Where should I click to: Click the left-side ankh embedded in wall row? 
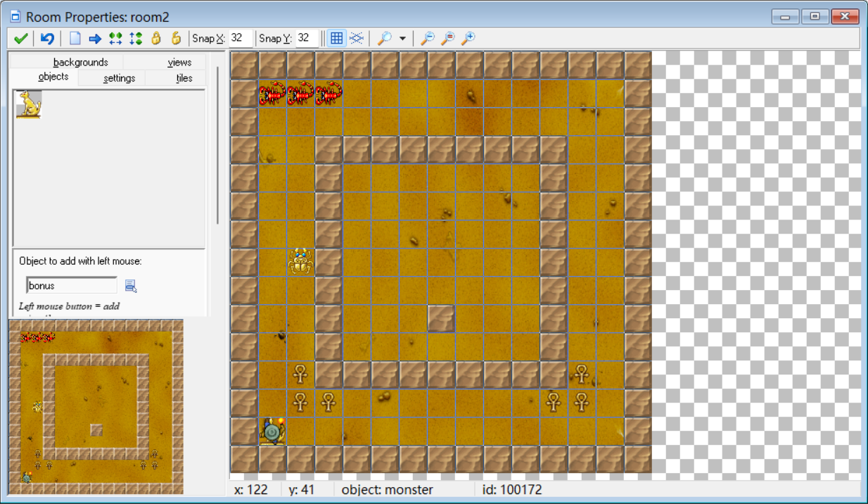(300, 374)
